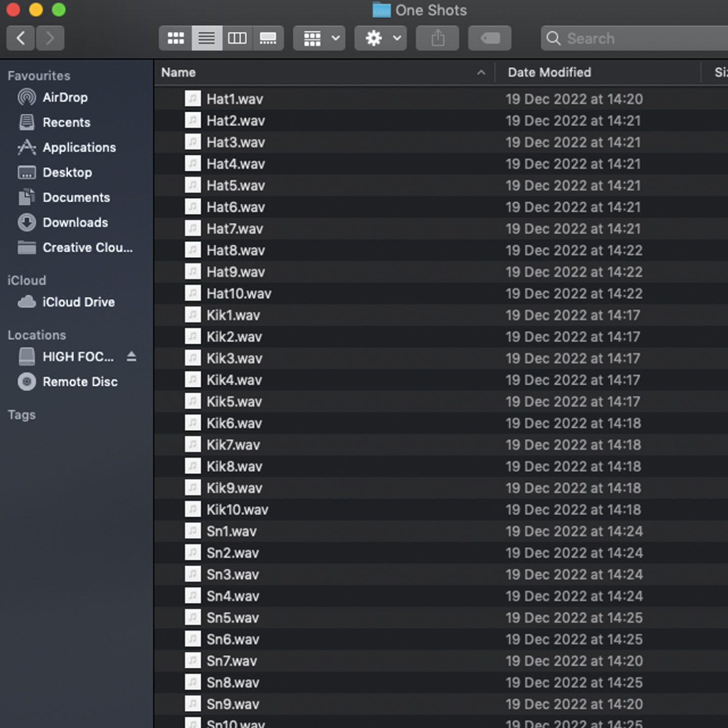This screenshot has width=728, height=728.
Task: Switch to icon view in toolbar
Action: tap(175, 38)
